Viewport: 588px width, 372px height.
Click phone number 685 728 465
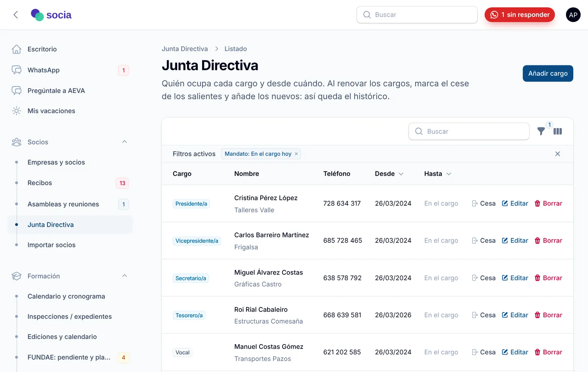343,240
